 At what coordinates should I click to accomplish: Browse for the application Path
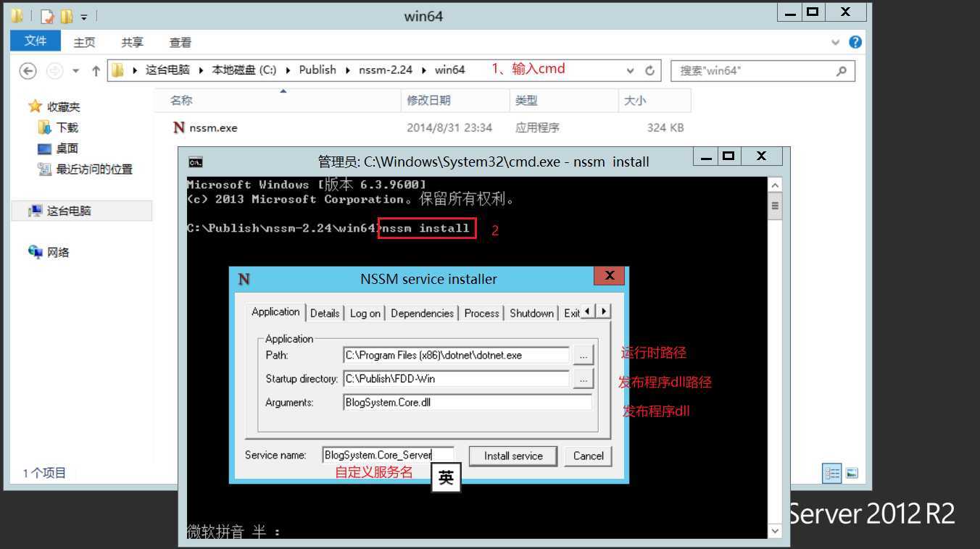pyautogui.click(x=584, y=355)
